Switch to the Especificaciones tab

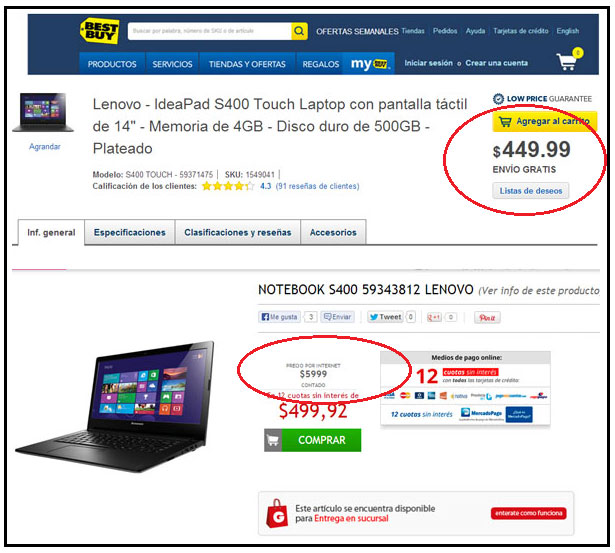pos(129,233)
